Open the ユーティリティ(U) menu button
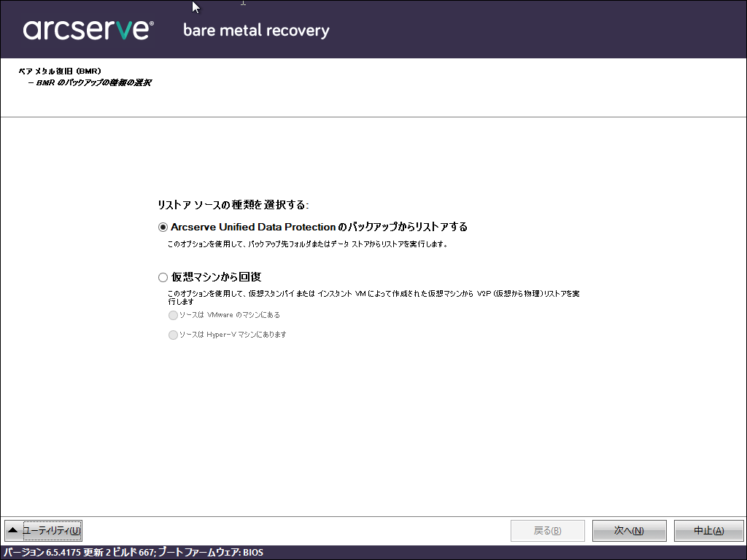The image size is (747, 560). coord(43,531)
